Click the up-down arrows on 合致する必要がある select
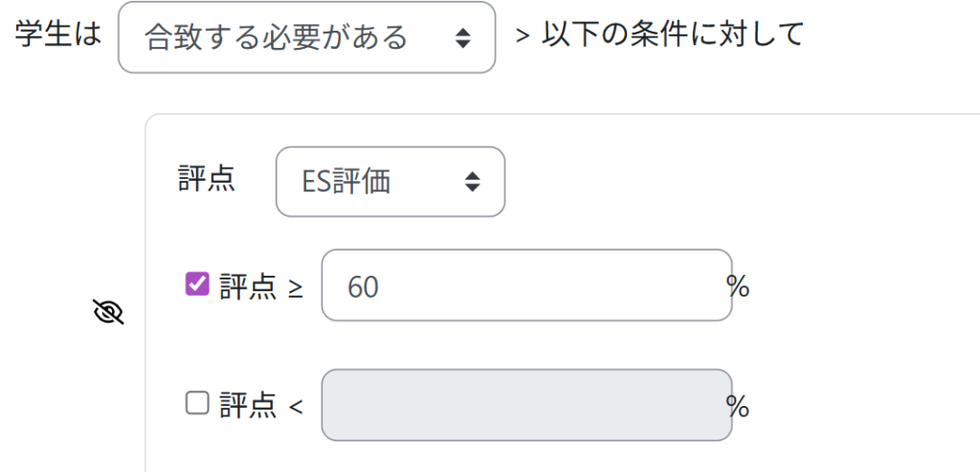Image resolution: width=980 pixels, height=472 pixels. [x=463, y=38]
